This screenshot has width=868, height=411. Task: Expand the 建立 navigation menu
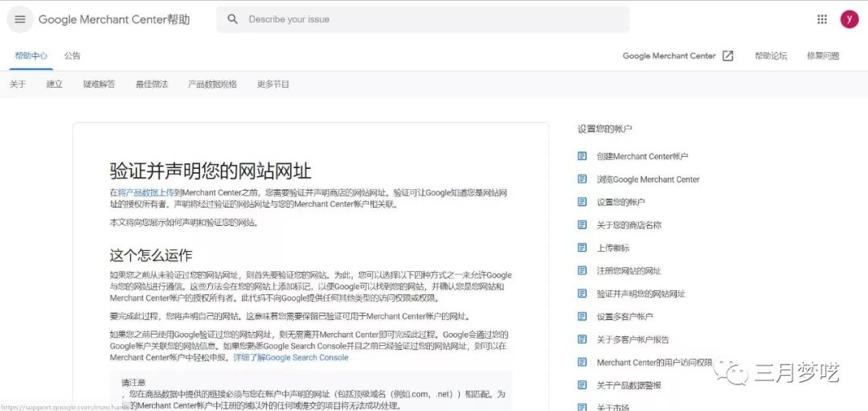coord(55,84)
